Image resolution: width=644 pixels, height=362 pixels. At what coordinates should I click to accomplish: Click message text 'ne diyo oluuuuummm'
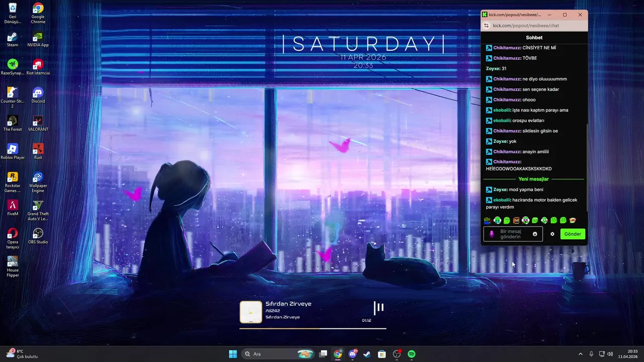point(545,79)
